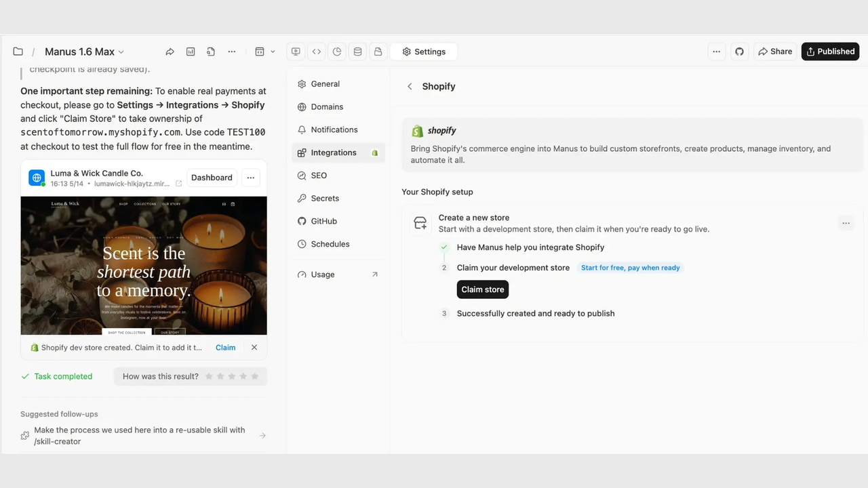Switch to the Preview monitor tab
The image size is (868, 488).
coord(296,52)
